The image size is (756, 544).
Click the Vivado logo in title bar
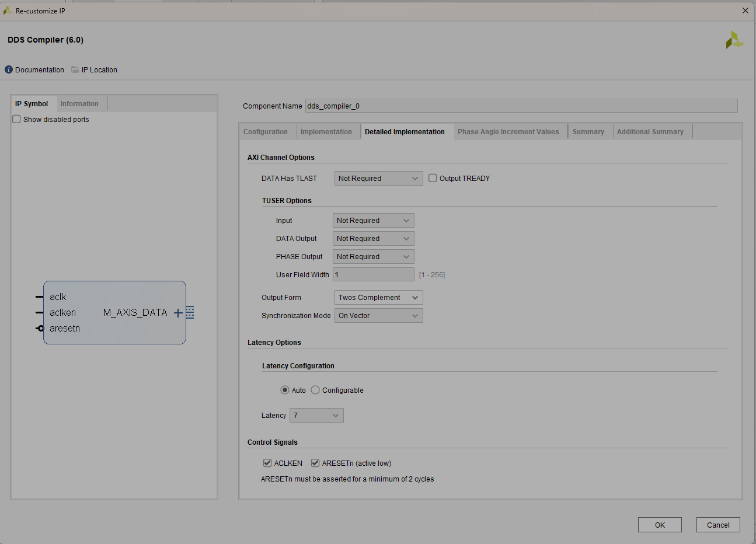8,11
